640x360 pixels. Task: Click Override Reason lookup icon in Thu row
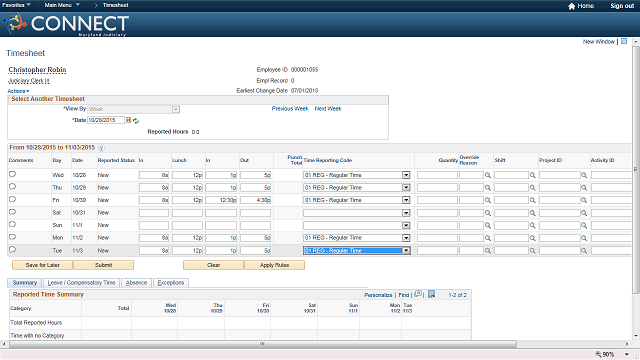(488, 188)
